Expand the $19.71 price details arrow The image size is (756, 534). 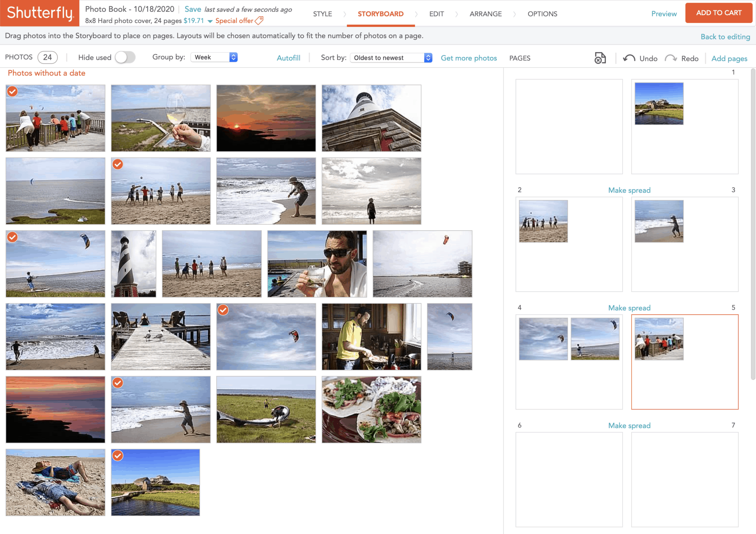click(x=210, y=21)
